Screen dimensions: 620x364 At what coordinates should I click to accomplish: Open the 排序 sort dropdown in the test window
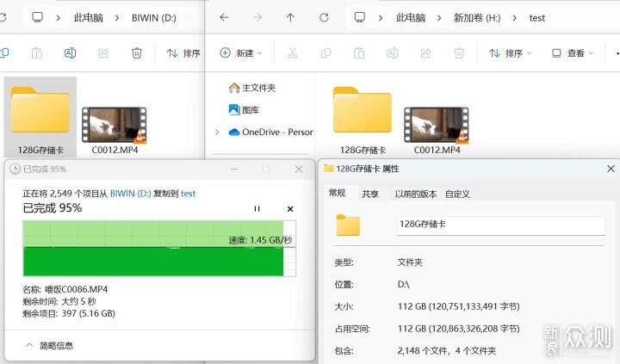[510, 53]
